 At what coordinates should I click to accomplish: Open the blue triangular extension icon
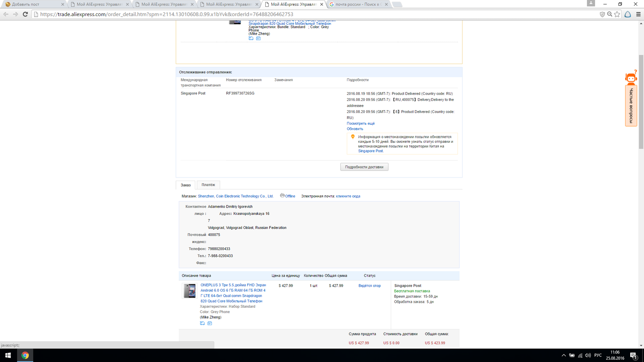(627, 14)
